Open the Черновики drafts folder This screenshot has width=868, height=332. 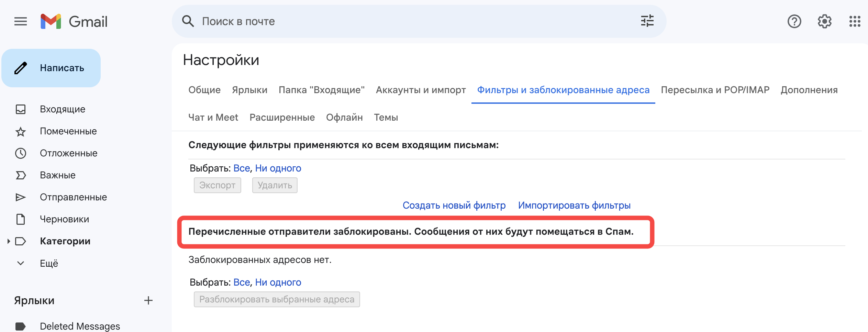(x=64, y=219)
